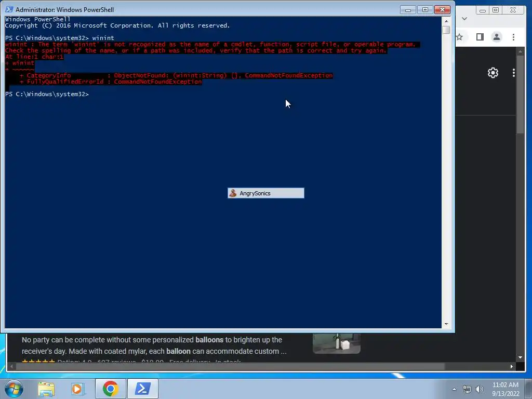The width and height of the screenshot is (532, 399).
Task: Click the 'PS C:\Windows\system32> winint' command line
Action: (x=59, y=38)
